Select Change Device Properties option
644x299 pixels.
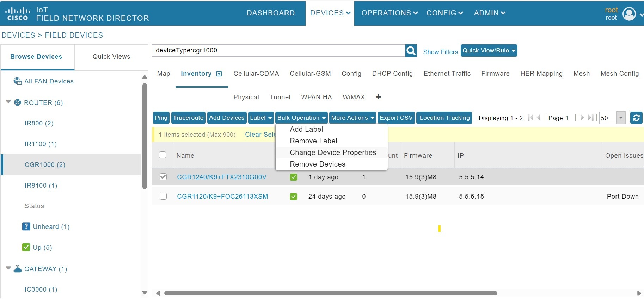333,152
